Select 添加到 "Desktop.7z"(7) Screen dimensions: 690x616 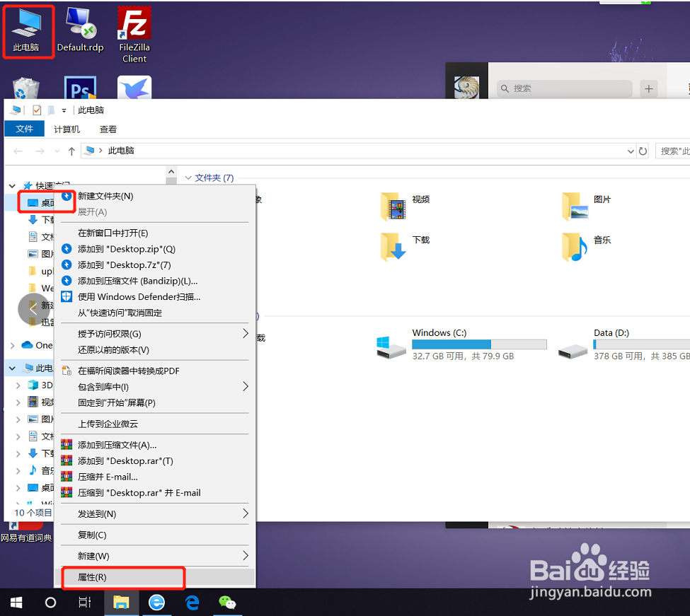pos(154,265)
